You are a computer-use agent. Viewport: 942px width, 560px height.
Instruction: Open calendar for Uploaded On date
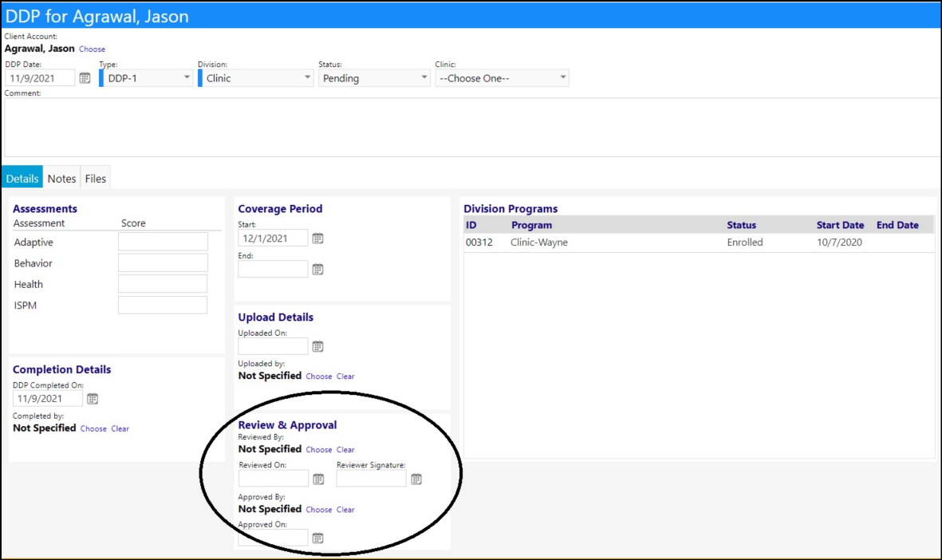(317, 347)
